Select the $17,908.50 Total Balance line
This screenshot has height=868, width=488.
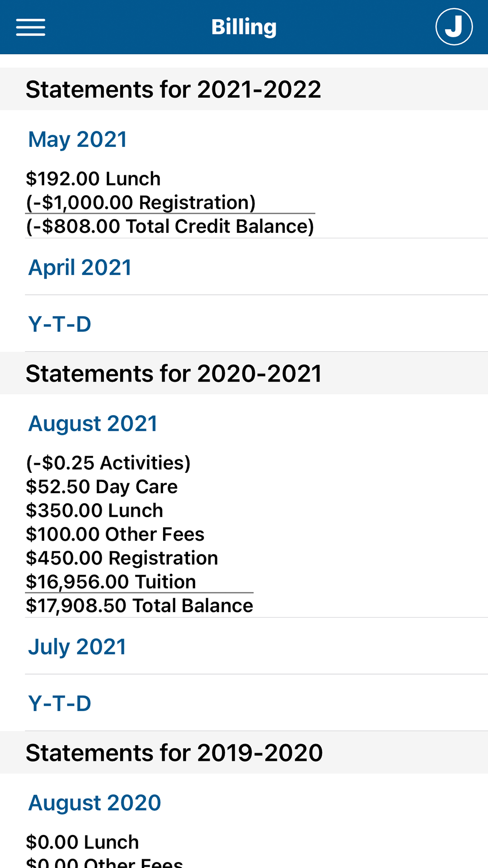pos(139,606)
